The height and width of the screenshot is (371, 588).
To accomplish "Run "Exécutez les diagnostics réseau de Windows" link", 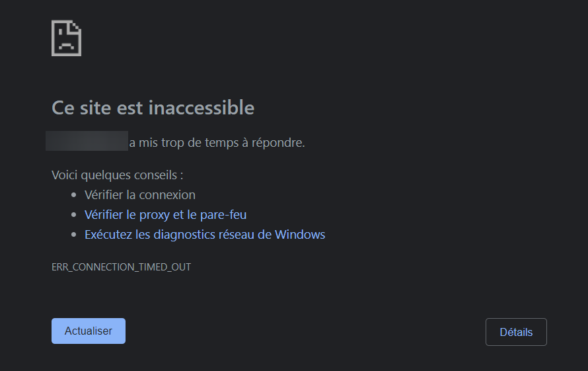I will pyautogui.click(x=204, y=235).
